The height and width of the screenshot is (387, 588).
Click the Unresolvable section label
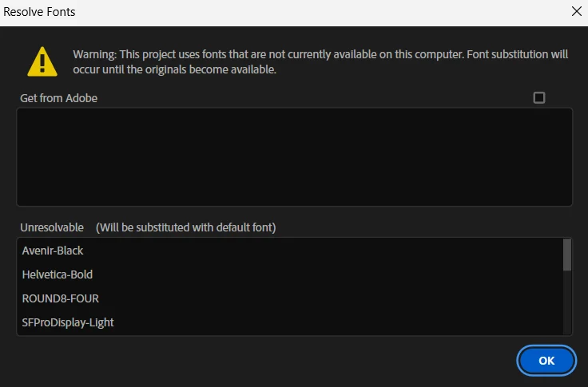point(52,227)
